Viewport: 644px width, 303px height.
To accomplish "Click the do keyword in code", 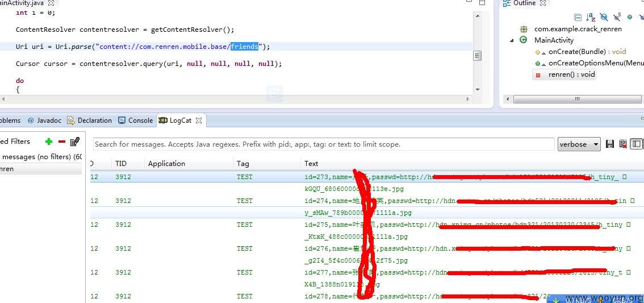I will tap(20, 81).
